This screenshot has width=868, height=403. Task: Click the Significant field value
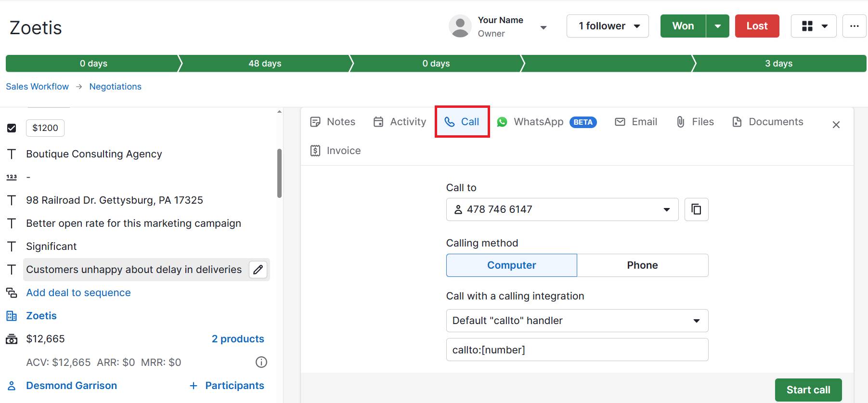(x=52, y=247)
